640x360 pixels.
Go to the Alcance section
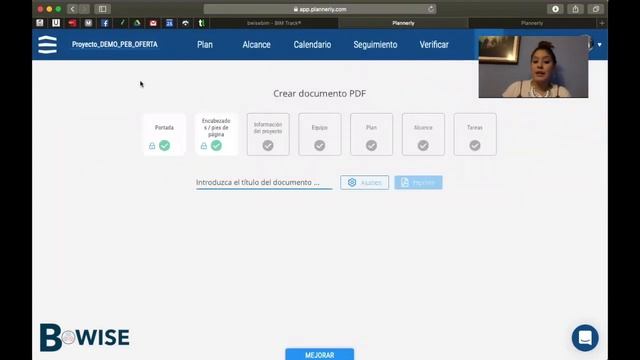coord(256,44)
